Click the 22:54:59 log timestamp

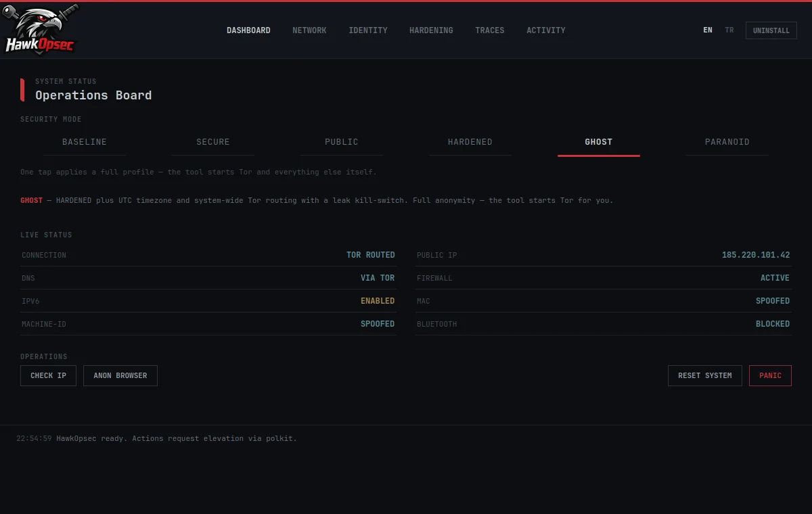pyautogui.click(x=34, y=438)
